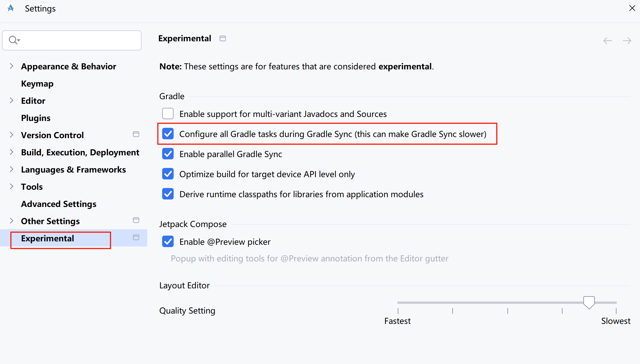Image resolution: width=640 pixels, height=364 pixels.
Task: Expand the Tools section
Action: [11, 186]
